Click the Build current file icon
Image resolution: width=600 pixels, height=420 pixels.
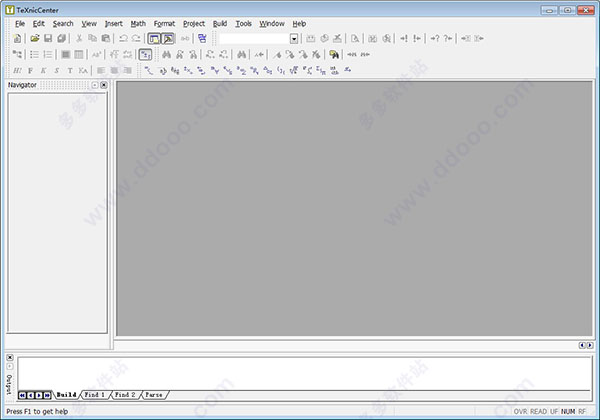[311, 38]
